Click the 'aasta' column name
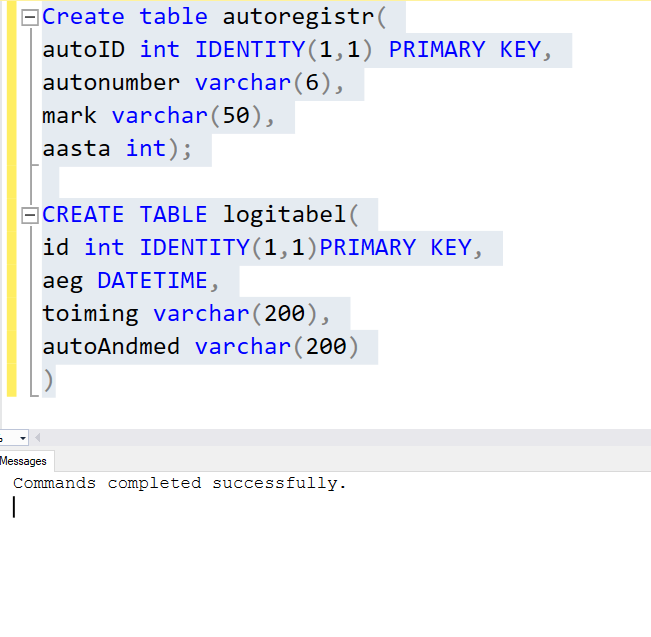 click(x=76, y=149)
